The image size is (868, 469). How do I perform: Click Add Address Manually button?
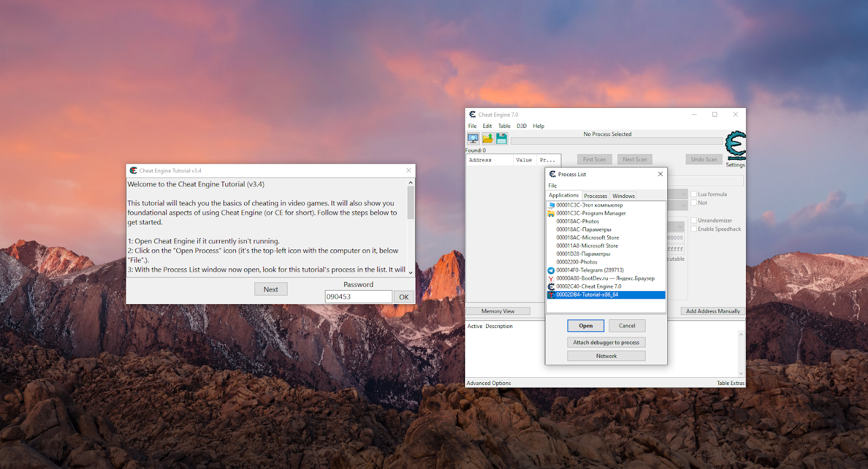click(x=713, y=311)
